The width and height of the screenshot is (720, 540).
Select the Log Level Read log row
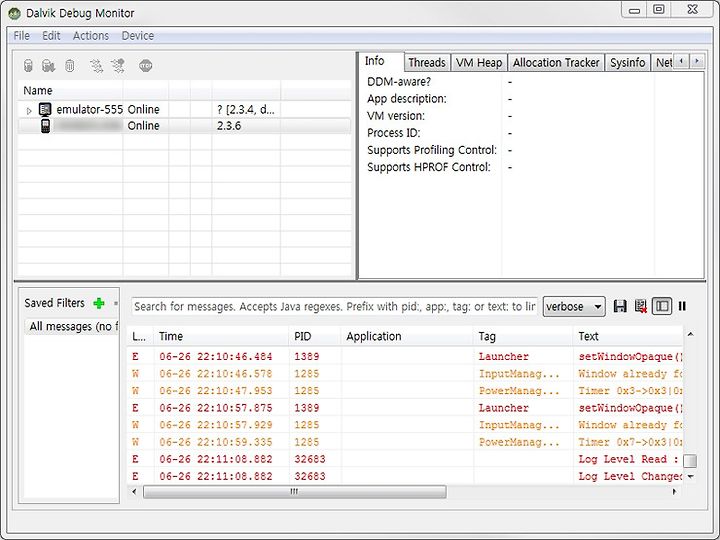coord(405,459)
